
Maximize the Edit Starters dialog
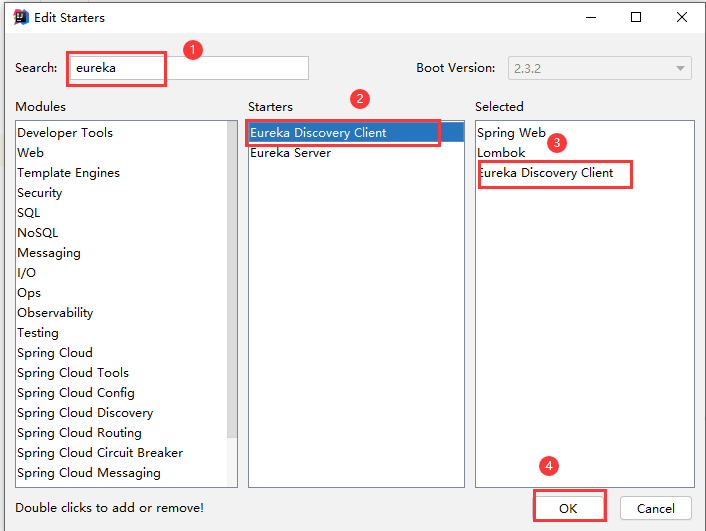pos(636,18)
